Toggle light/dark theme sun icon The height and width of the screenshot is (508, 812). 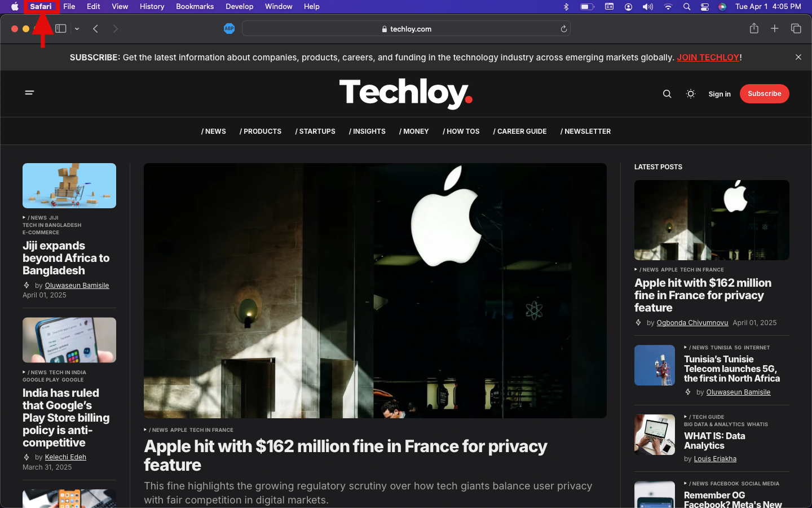pyautogui.click(x=691, y=94)
